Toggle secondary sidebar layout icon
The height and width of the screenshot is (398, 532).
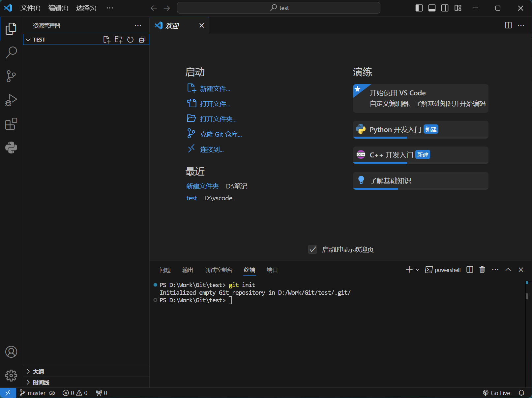[445, 8]
